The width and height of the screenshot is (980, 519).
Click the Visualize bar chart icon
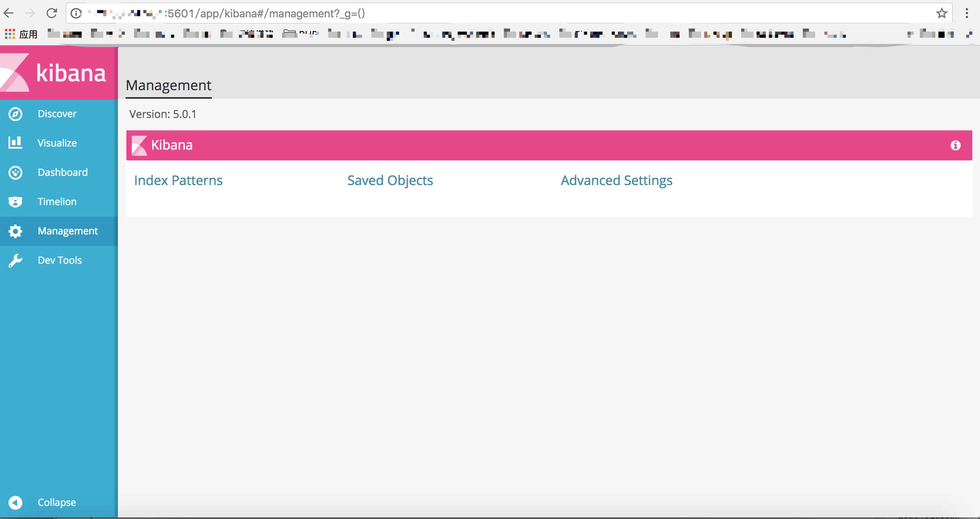click(15, 143)
